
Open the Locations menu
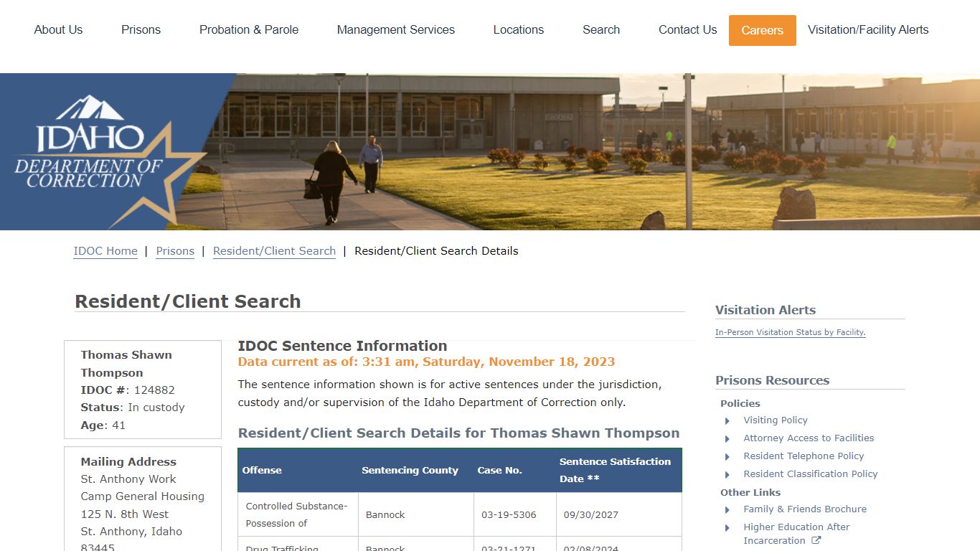click(519, 29)
